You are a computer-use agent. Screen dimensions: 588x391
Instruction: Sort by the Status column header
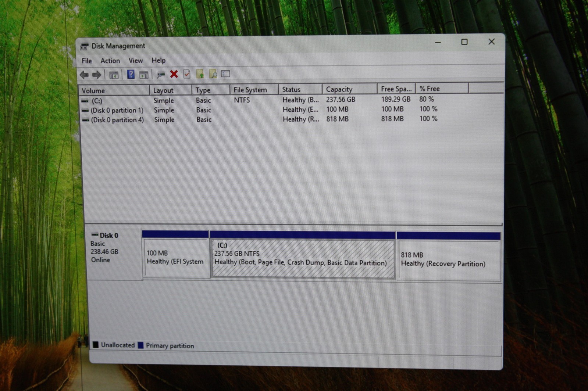click(x=300, y=89)
